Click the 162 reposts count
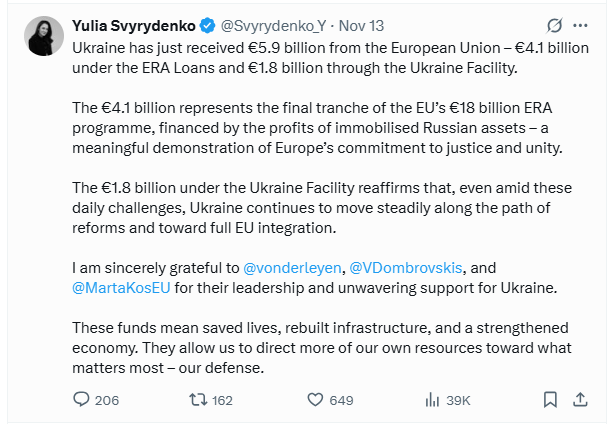The image size is (611, 424). tap(223, 400)
